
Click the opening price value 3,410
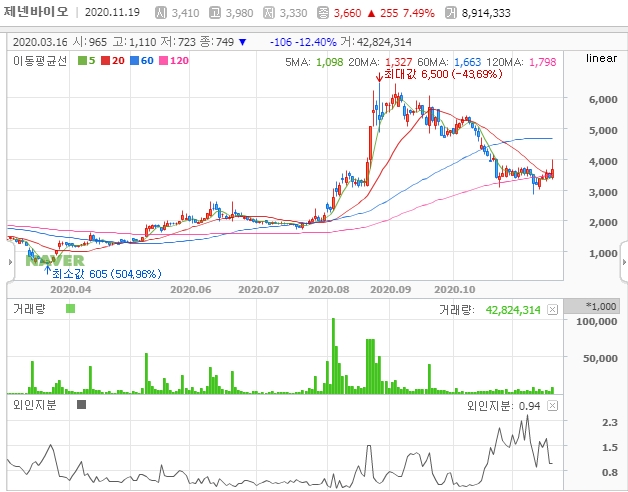(x=185, y=13)
